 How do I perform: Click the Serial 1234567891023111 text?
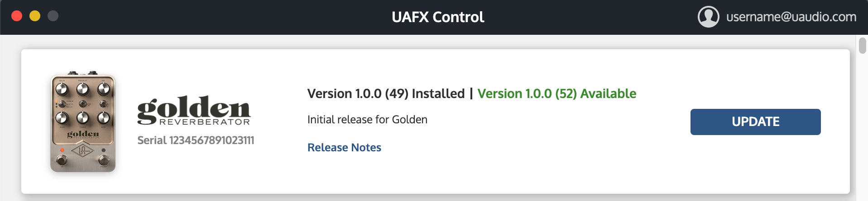click(x=196, y=140)
